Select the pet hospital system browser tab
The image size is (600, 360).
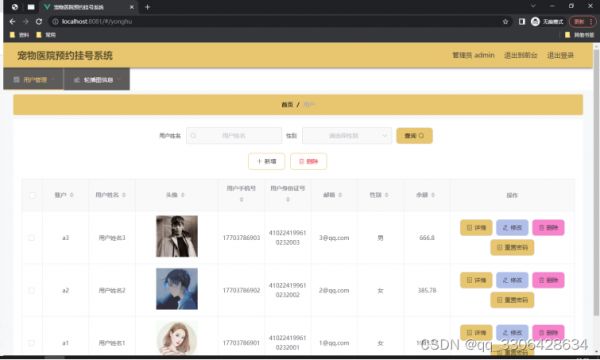point(89,7)
